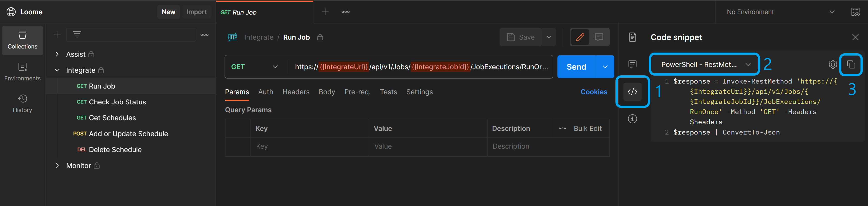Image resolution: width=868 pixels, height=206 pixels.
Task: Open the Environments sidebar panel
Action: click(23, 72)
